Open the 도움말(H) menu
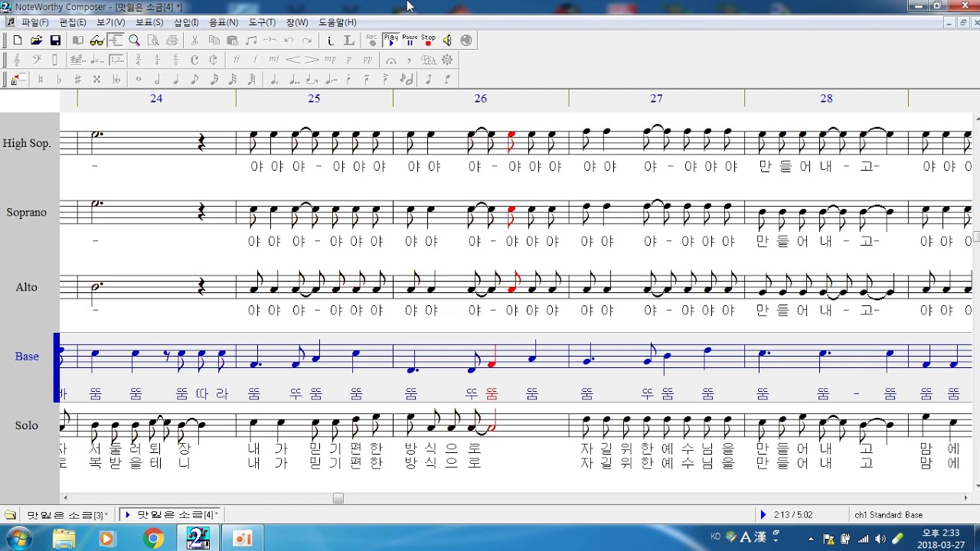Image resolution: width=980 pixels, height=551 pixels. [x=338, y=22]
